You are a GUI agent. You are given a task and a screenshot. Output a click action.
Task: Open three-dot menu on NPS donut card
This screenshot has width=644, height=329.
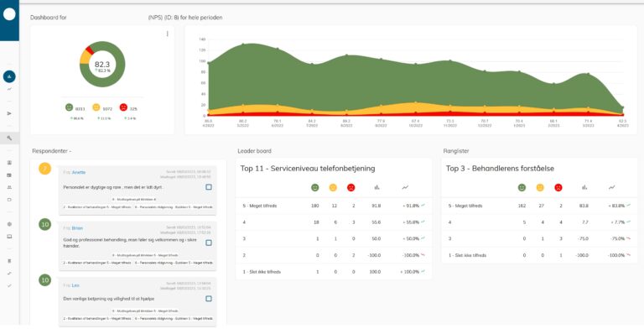click(x=167, y=34)
